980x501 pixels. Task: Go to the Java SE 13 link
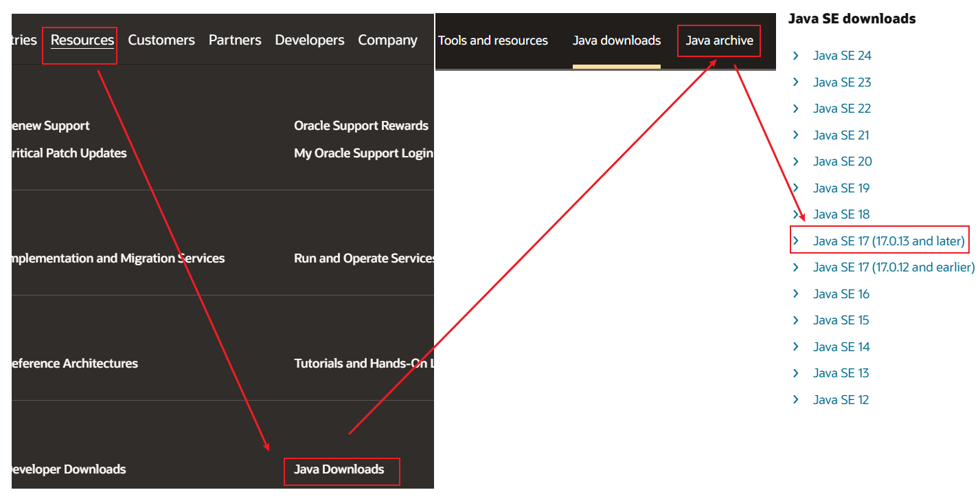click(x=841, y=373)
